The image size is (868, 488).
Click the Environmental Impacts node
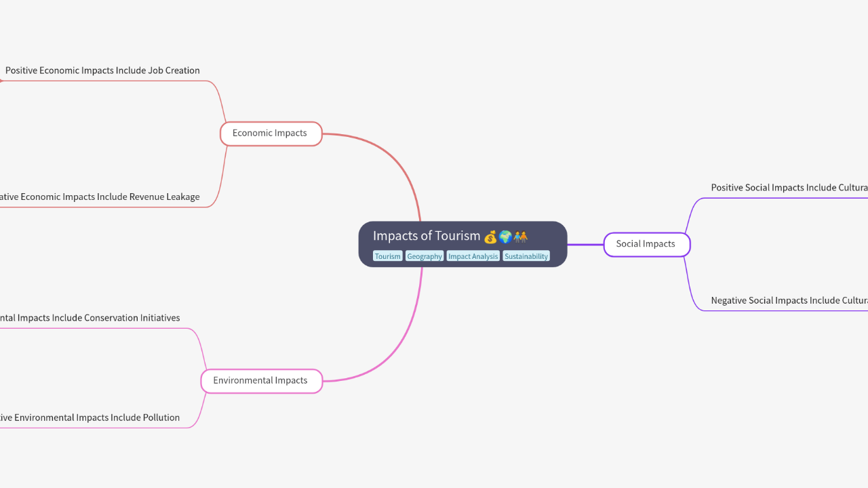point(260,381)
